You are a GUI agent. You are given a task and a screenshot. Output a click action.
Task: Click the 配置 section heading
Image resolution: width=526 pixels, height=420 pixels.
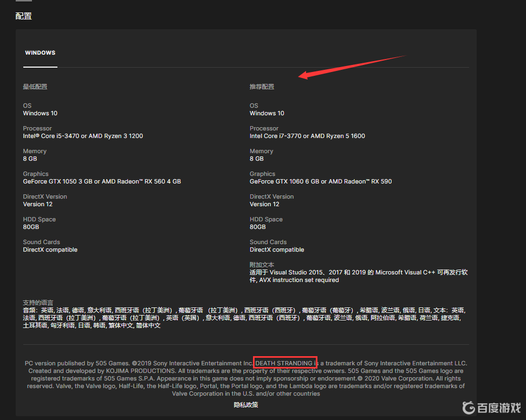23,16
